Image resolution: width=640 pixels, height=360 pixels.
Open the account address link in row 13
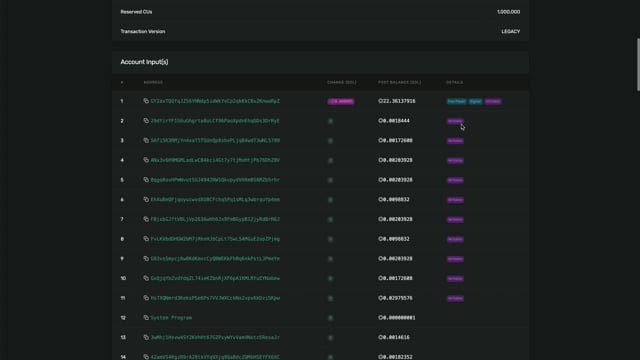pyautogui.click(x=215, y=337)
